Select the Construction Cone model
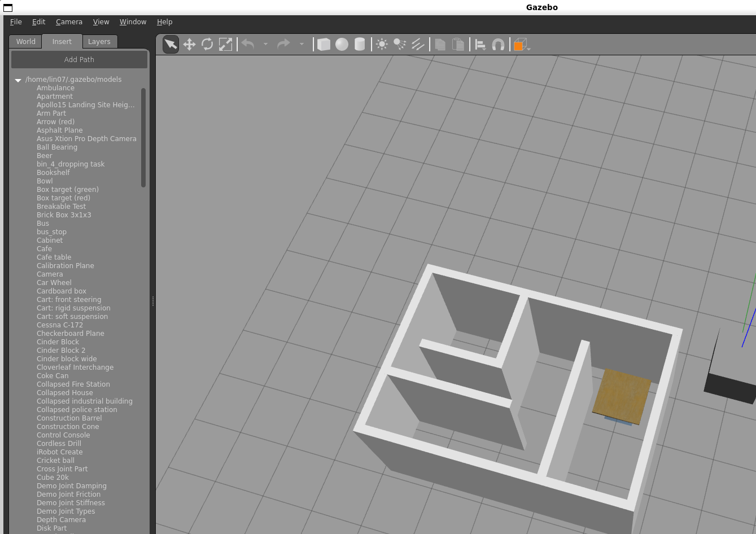This screenshot has width=756, height=534. (x=68, y=427)
